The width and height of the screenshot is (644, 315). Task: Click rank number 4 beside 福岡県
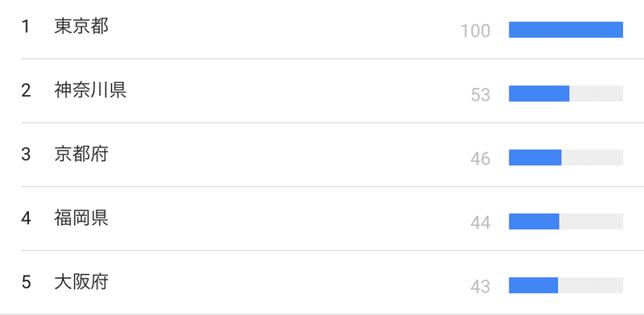[x=26, y=218]
